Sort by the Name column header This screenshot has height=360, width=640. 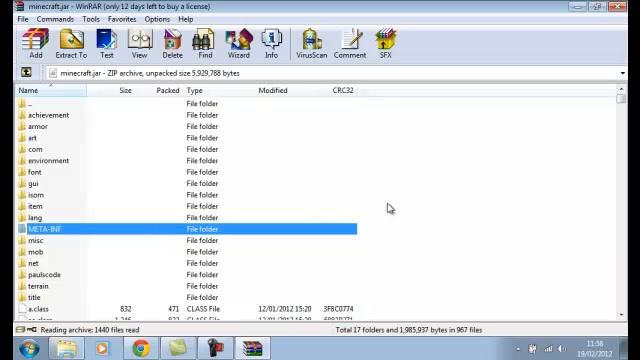click(x=51, y=91)
